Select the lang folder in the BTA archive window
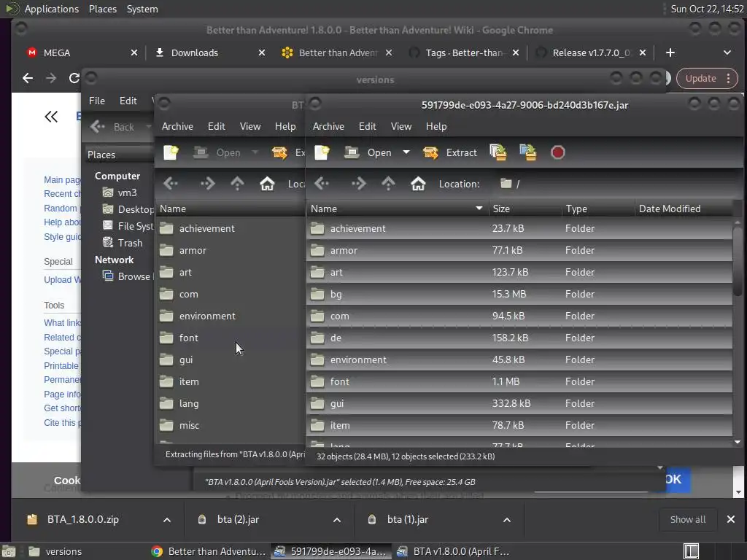 click(x=231, y=404)
